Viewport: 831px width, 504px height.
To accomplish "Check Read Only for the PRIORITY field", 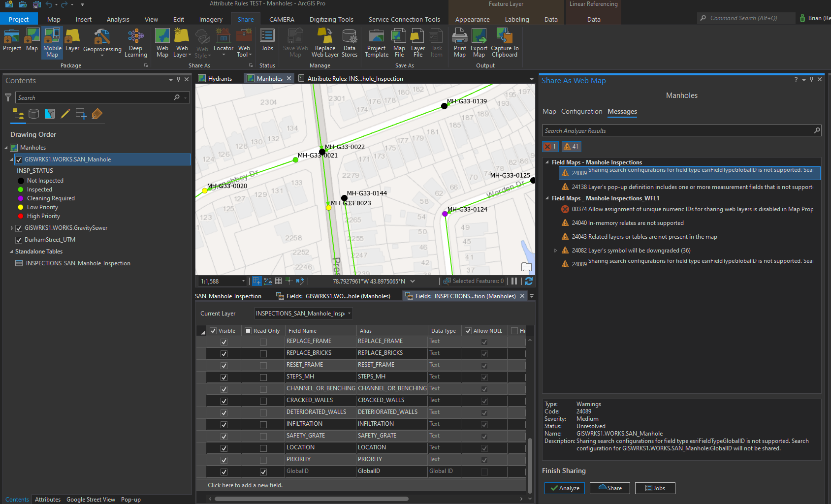I will tap(263, 460).
